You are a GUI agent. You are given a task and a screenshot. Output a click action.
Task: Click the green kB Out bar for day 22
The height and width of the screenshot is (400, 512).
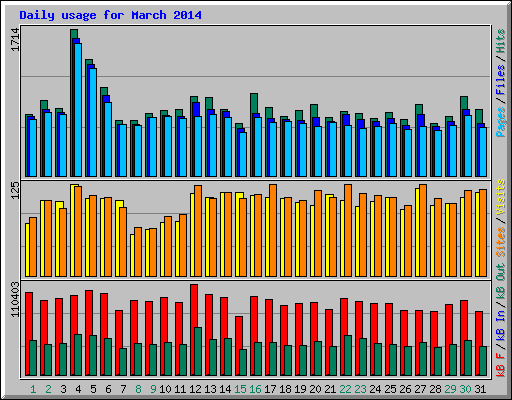(x=348, y=356)
